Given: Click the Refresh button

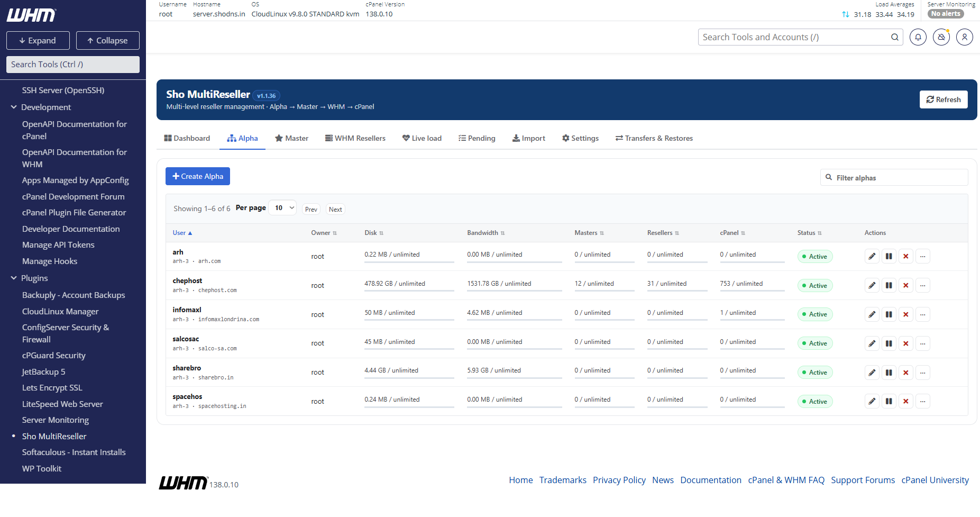Looking at the screenshot, I should tap(944, 99).
